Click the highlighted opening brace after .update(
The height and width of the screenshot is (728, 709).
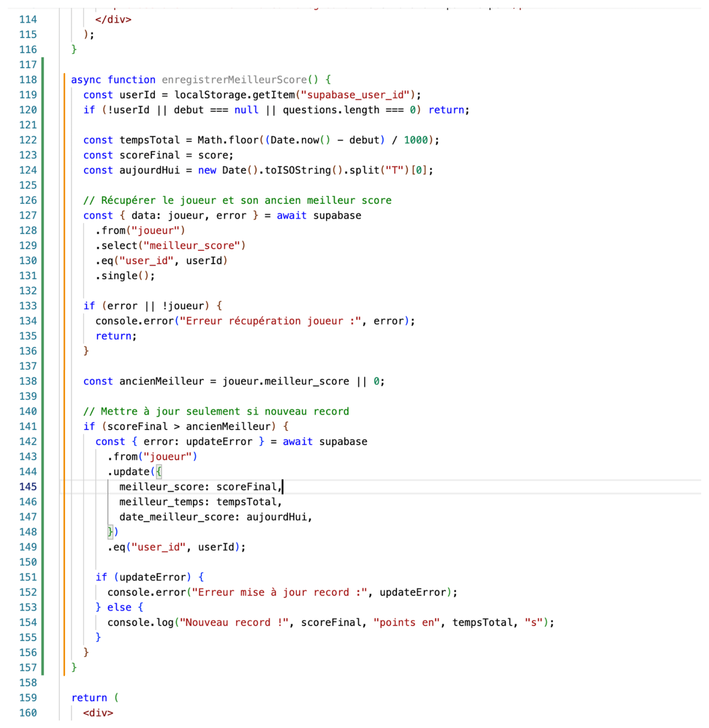[x=158, y=471]
